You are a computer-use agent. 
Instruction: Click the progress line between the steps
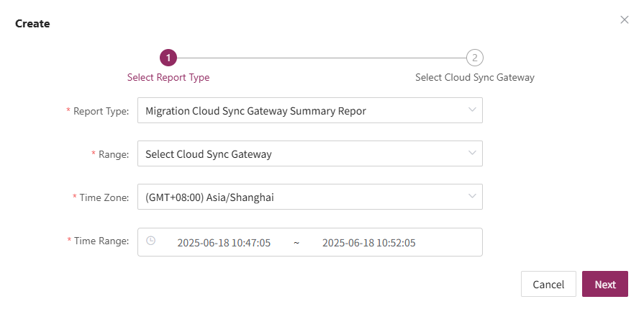pyautogui.click(x=322, y=58)
